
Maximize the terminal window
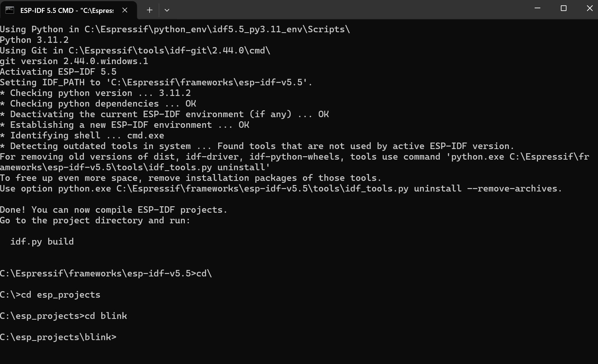point(563,8)
